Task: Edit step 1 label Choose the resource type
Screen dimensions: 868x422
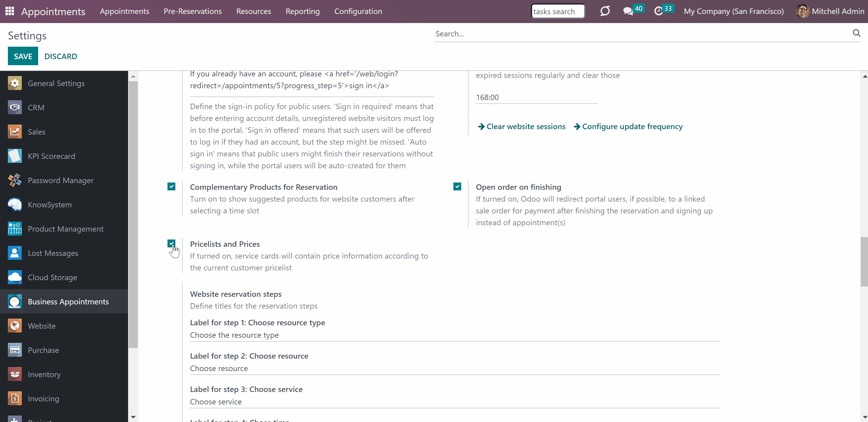Action: click(x=455, y=335)
